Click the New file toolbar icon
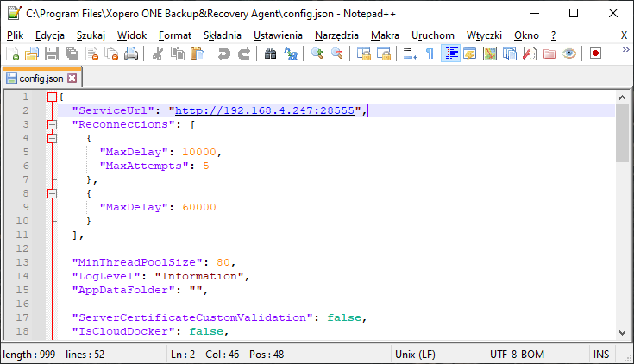The height and width of the screenshot is (364, 634). pos(12,53)
